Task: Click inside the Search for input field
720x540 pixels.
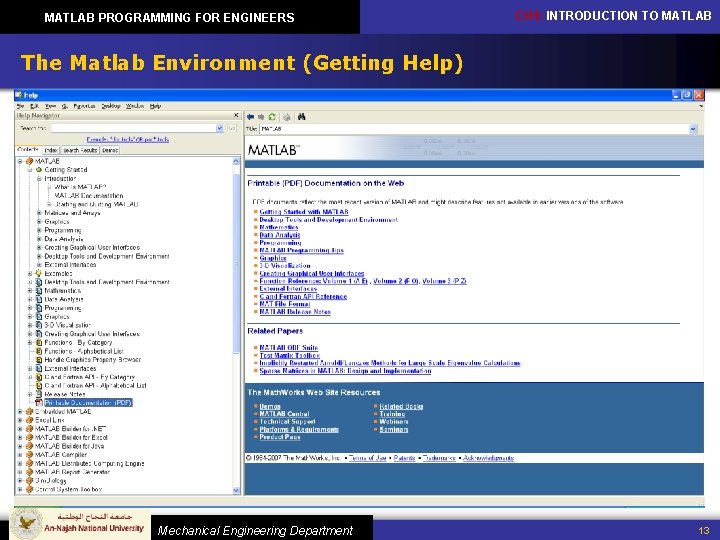Action: click(133, 128)
